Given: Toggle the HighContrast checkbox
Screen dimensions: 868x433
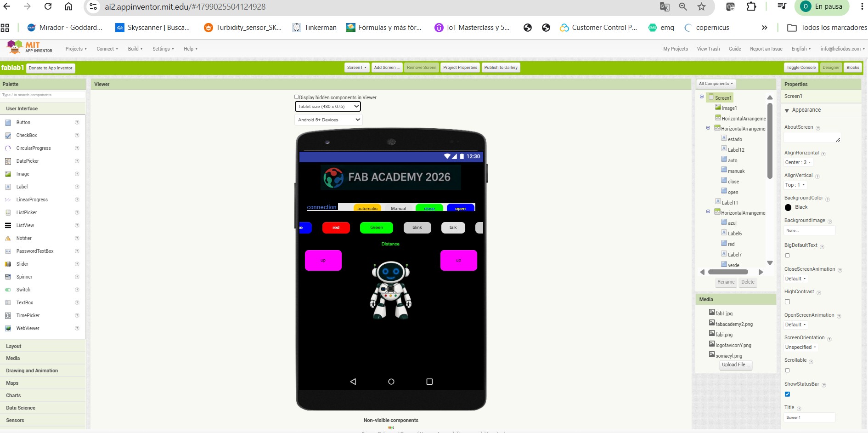Looking at the screenshot, I should coord(787,302).
